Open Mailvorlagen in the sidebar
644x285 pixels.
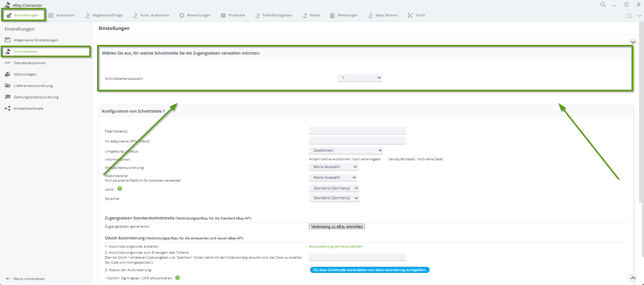[x=25, y=74]
